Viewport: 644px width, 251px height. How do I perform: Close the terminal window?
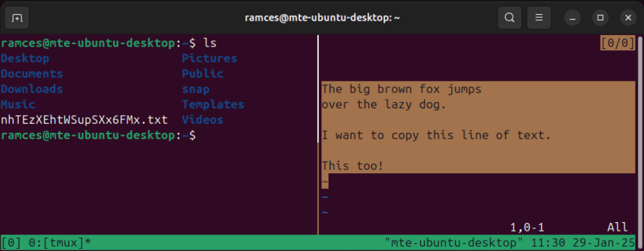[628, 18]
